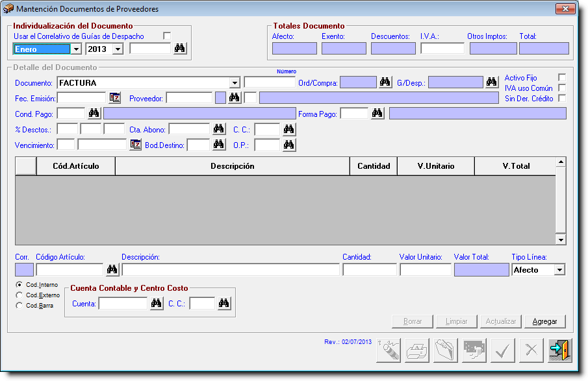Click the checkmark confirm icon

point(503,350)
